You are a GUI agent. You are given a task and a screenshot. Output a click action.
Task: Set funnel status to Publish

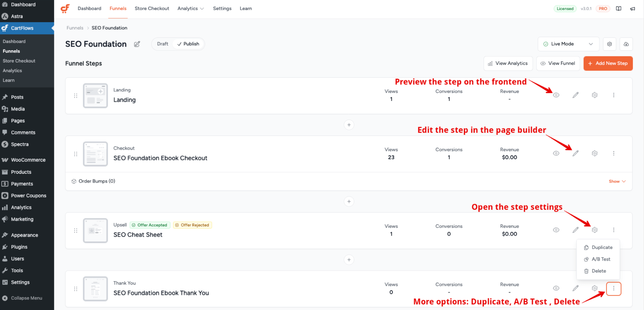point(188,44)
